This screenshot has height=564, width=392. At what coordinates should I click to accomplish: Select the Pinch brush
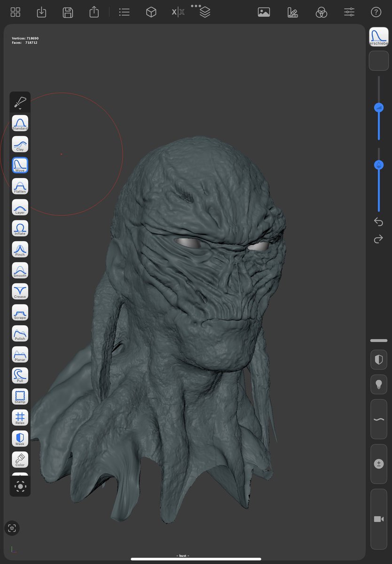(x=20, y=249)
